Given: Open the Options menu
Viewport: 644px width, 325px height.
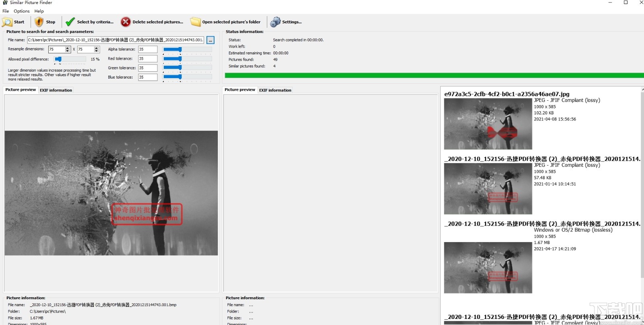Looking at the screenshot, I should point(22,11).
